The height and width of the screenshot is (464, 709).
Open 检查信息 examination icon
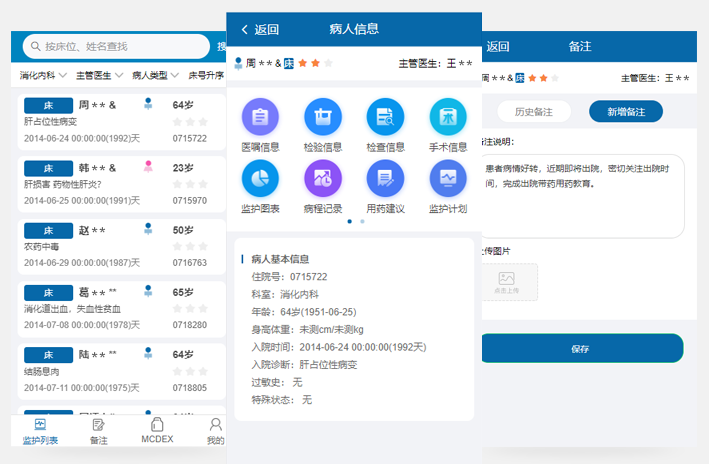(385, 118)
